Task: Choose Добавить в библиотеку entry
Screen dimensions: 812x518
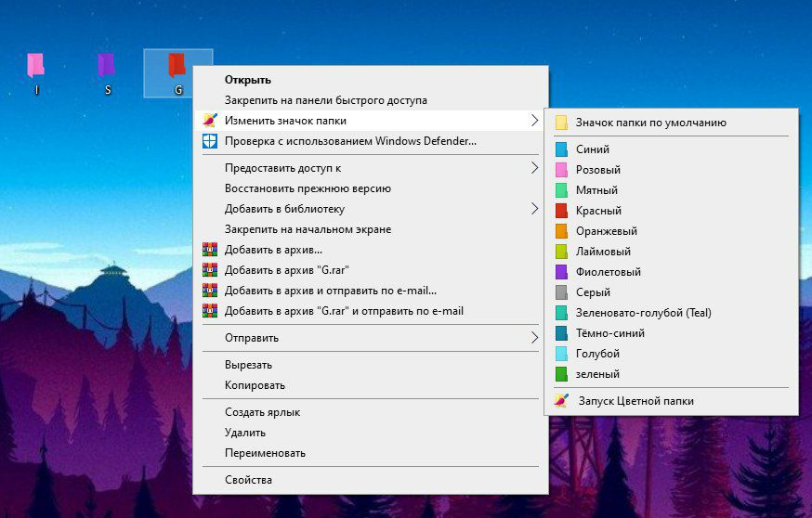Action: click(x=371, y=209)
